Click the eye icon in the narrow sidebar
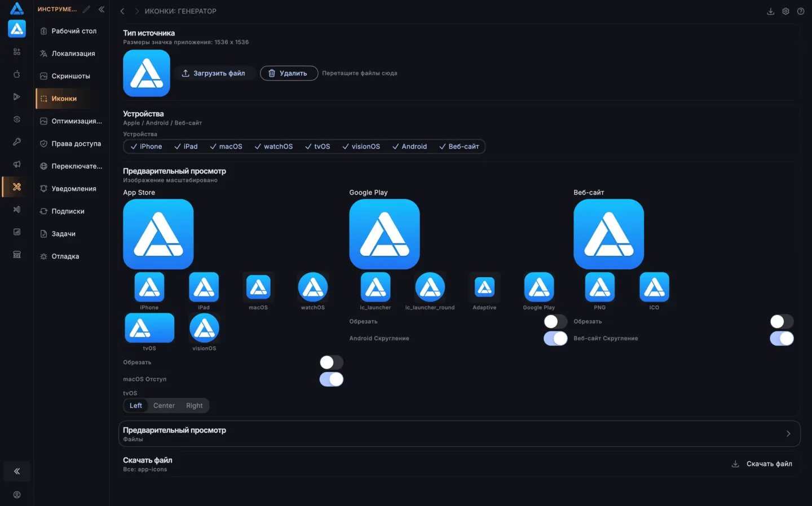Viewport: 812px width, 506px height. [17, 119]
